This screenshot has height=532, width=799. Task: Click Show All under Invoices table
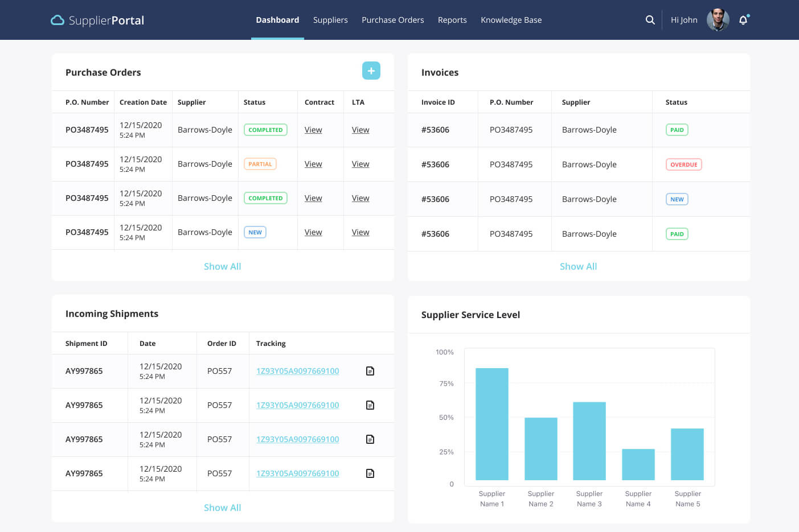click(x=578, y=266)
